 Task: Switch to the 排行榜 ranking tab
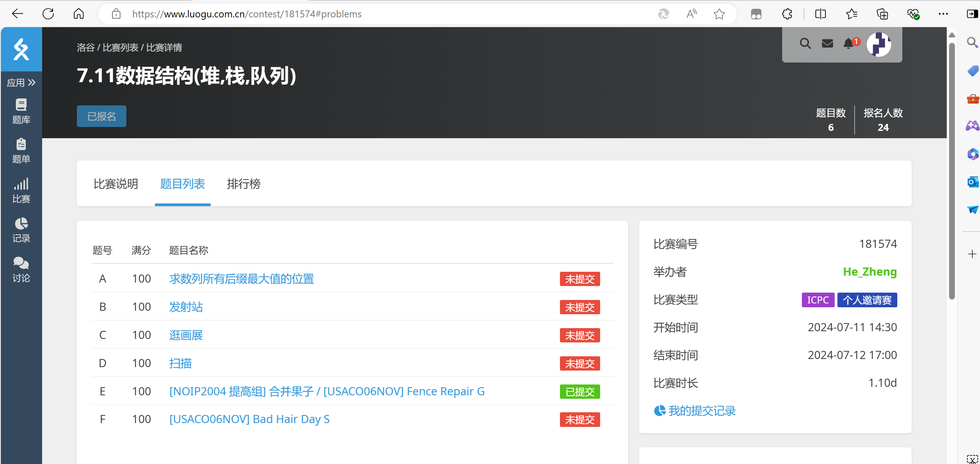point(243,184)
